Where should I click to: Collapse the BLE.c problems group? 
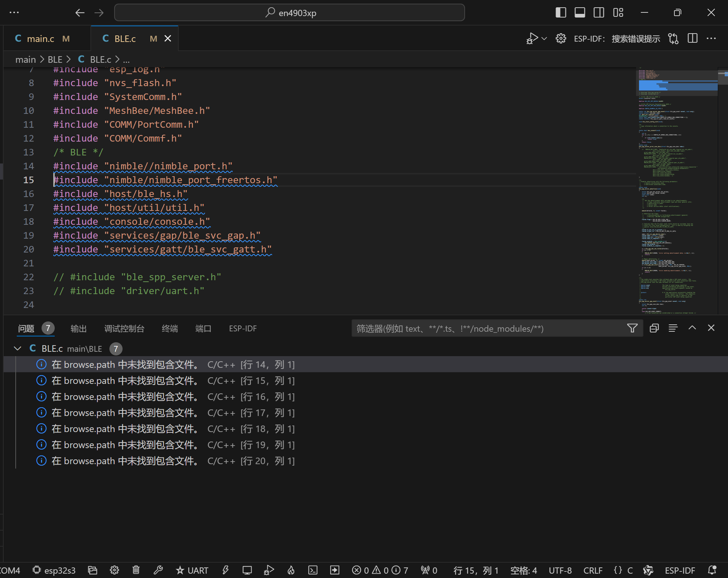click(x=17, y=348)
